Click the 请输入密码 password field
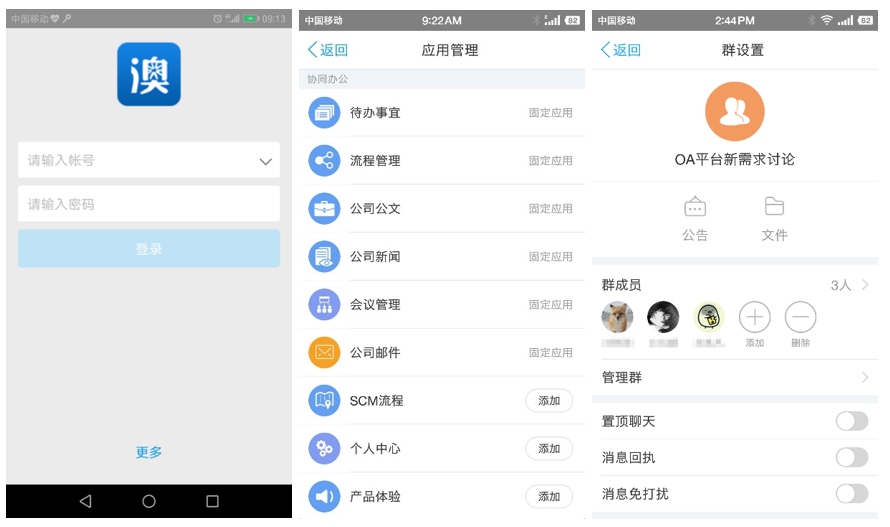This screenshot has width=890, height=527. (148, 204)
